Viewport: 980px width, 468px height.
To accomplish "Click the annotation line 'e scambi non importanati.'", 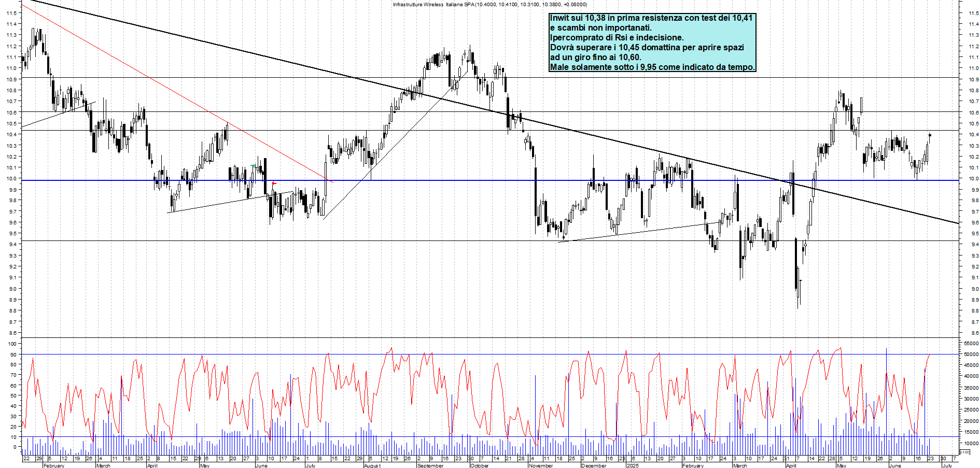I will [600, 27].
